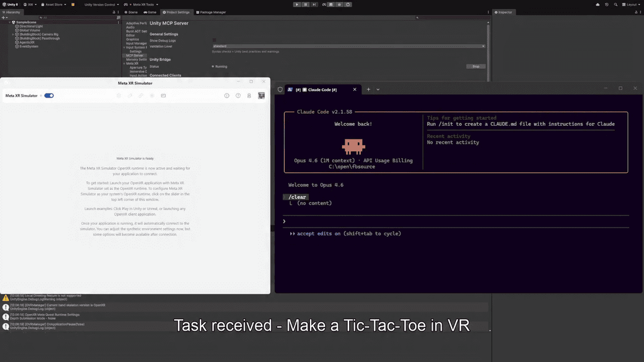The image size is (644, 362).
Task: Collapse the SampleScene tree node
Action: point(10,22)
